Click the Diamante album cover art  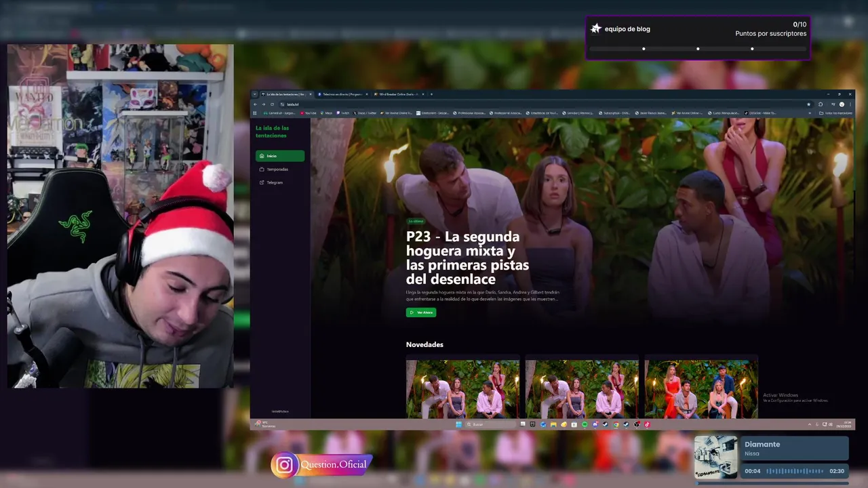pyautogui.click(x=716, y=457)
